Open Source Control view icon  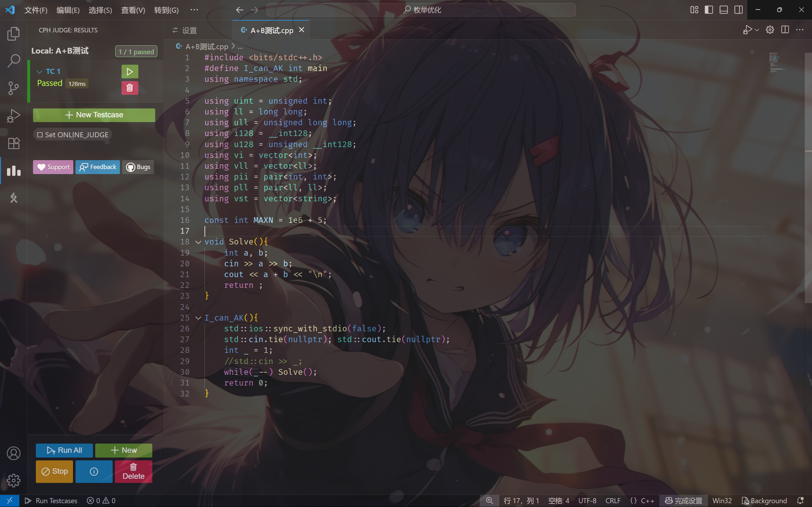pyautogui.click(x=13, y=88)
